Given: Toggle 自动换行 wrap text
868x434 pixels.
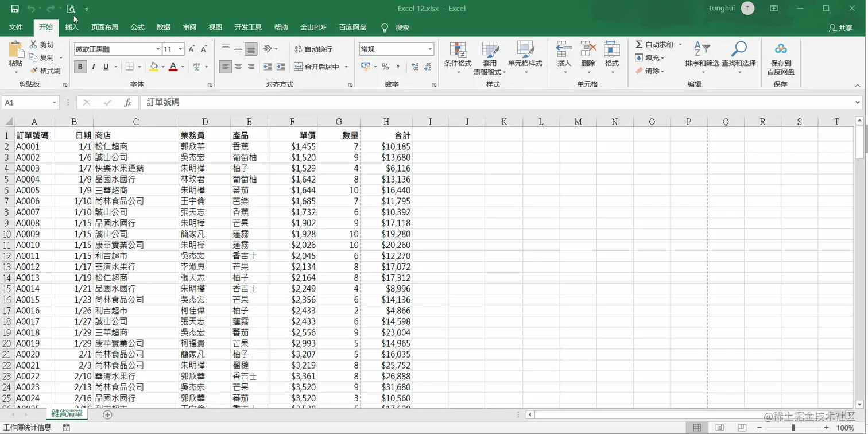Looking at the screenshot, I should click(x=313, y=49).
